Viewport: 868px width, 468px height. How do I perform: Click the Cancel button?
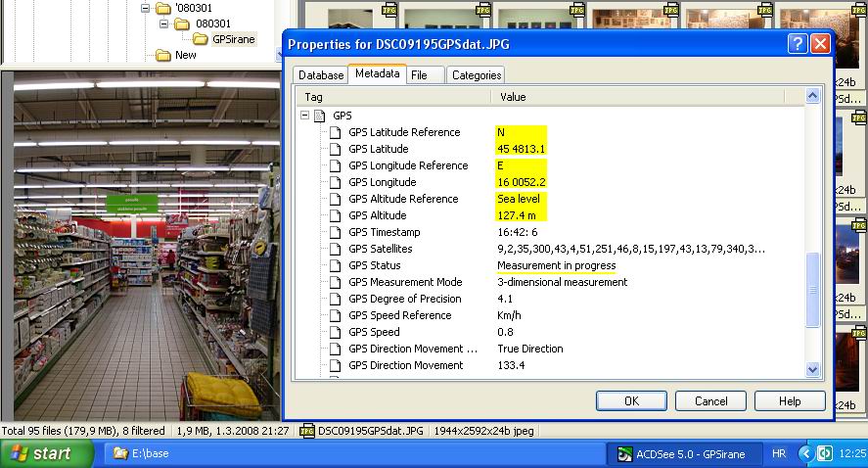710,401
